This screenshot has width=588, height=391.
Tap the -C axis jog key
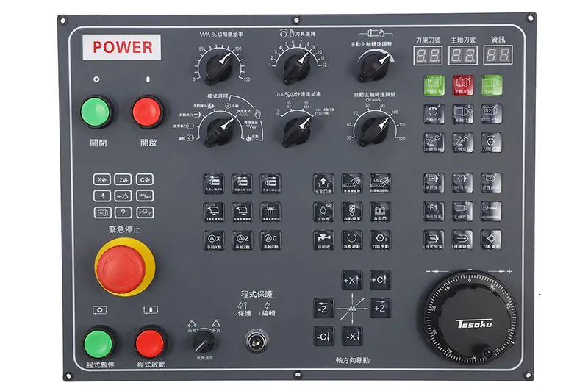pyautogui.click(x=323, y=337)
